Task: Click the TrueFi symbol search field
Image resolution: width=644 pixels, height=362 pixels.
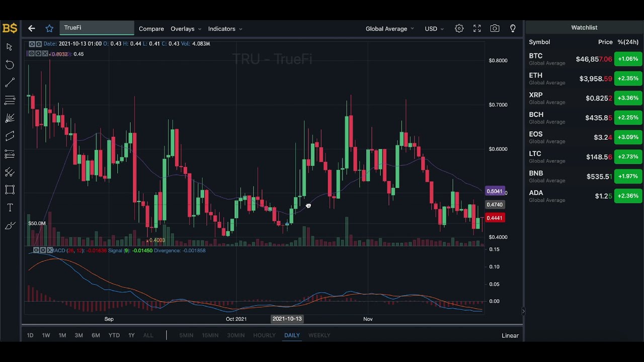Action: point(97,28)
